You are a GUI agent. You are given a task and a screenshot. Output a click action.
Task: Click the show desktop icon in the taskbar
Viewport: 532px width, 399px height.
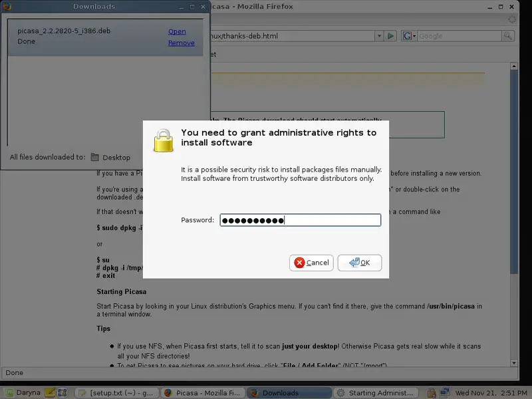63,393
